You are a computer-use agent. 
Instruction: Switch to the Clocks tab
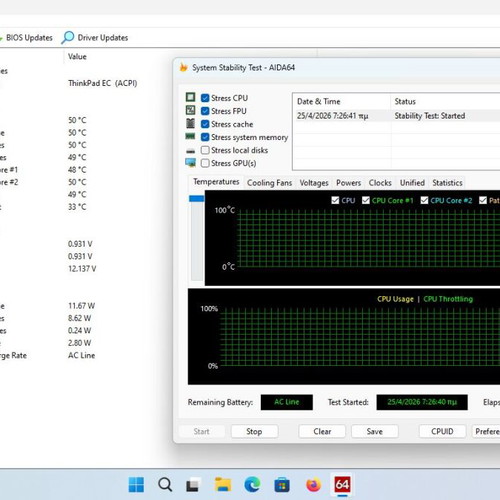point(380,183)
